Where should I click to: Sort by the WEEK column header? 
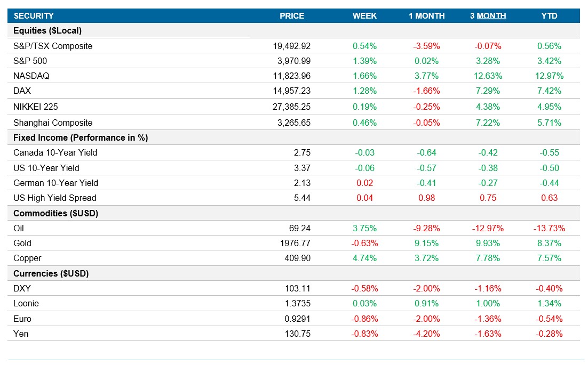coord(365,16)
